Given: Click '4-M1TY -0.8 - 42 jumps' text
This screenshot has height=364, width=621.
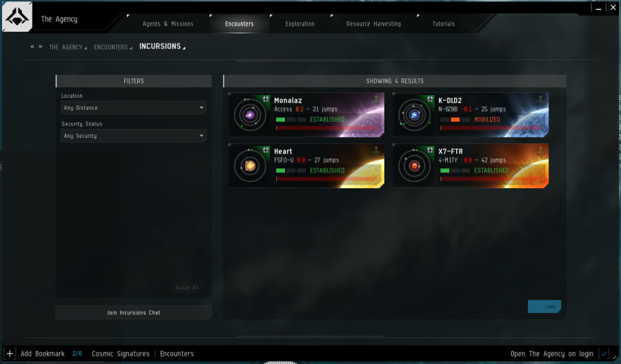Looking at the screenshot, I should [x=472, y=160].
